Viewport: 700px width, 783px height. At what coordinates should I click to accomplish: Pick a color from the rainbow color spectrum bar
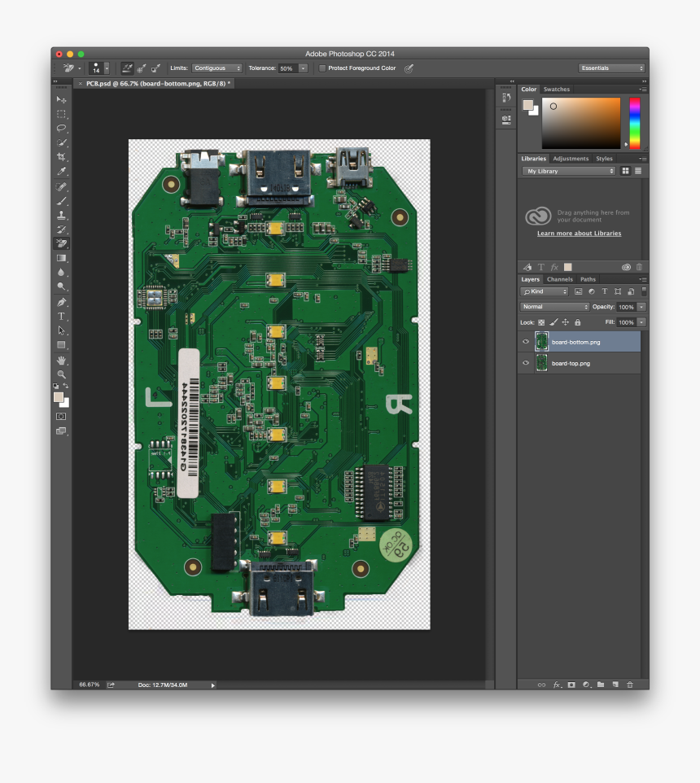[633, 122]
